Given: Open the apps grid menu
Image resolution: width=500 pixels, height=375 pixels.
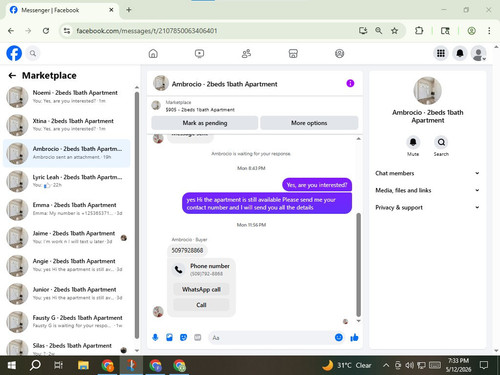Looking at the screenshot, I should pos(441,53).
